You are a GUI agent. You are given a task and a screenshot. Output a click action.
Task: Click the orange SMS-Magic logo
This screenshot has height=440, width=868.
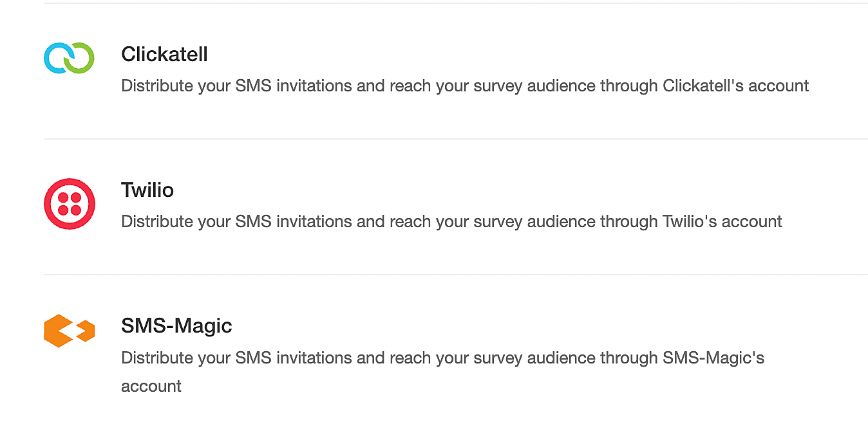(69, 331)
